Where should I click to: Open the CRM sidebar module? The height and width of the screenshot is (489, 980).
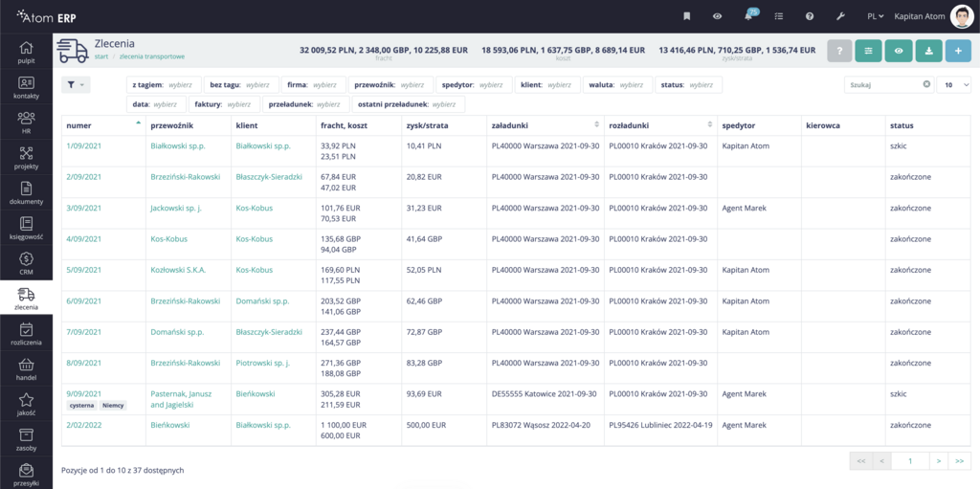pos(26,262)
